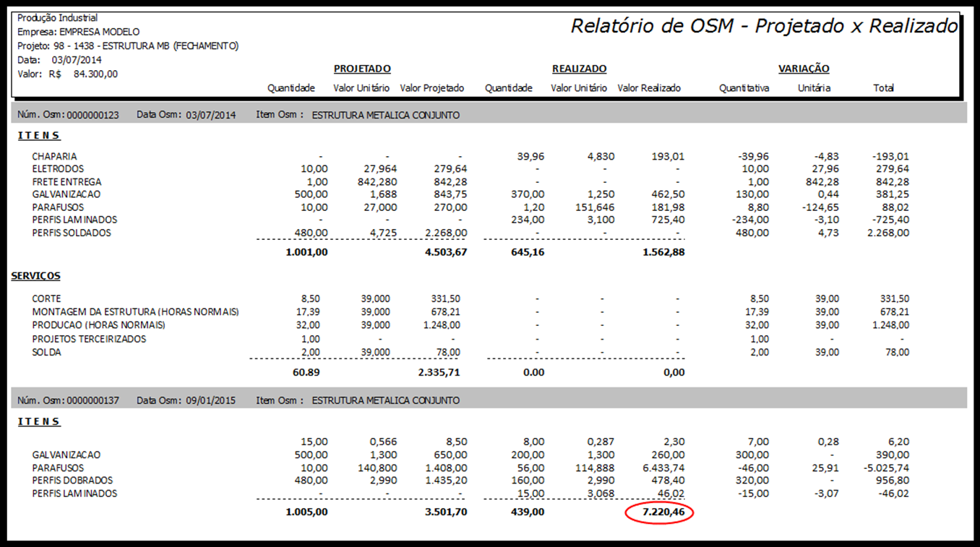The image size is (980, 547).
Task: Select the unit variation -124,65
Action: (822, 208)
